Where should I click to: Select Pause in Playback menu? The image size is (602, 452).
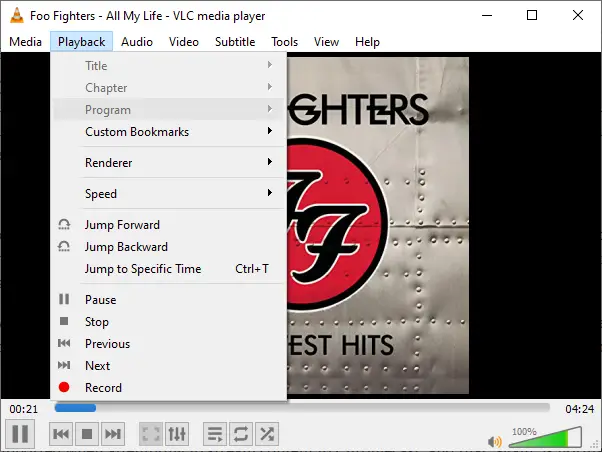(168, 300)
